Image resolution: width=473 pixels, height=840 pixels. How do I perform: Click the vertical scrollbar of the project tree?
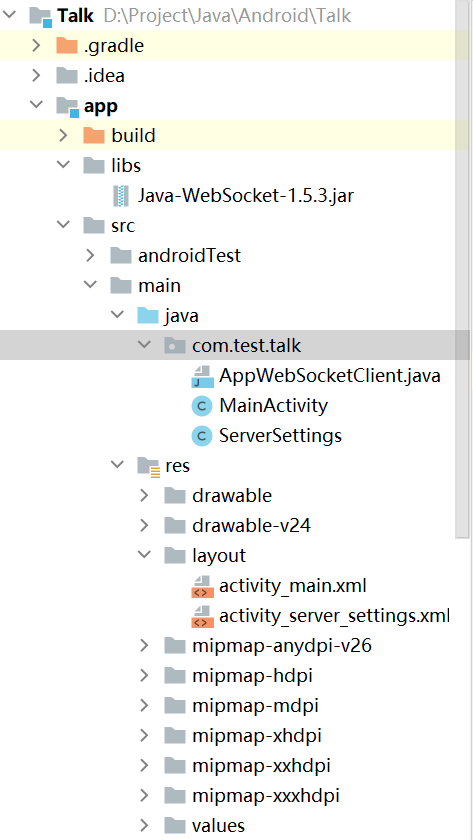[x=462, y=268]
